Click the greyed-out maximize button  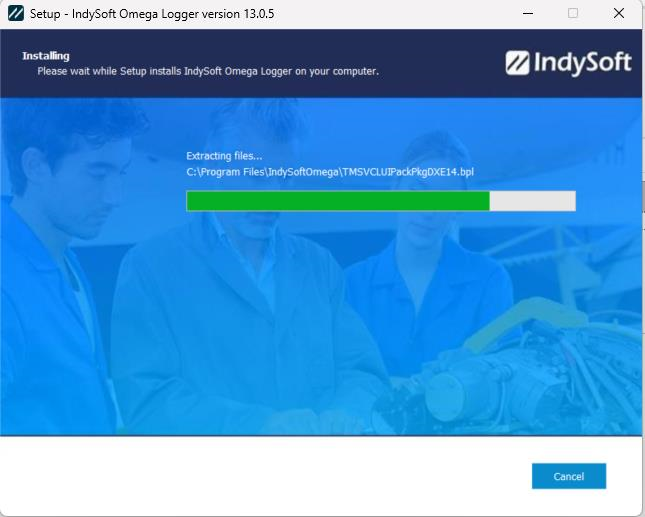(x=573, y=14)
